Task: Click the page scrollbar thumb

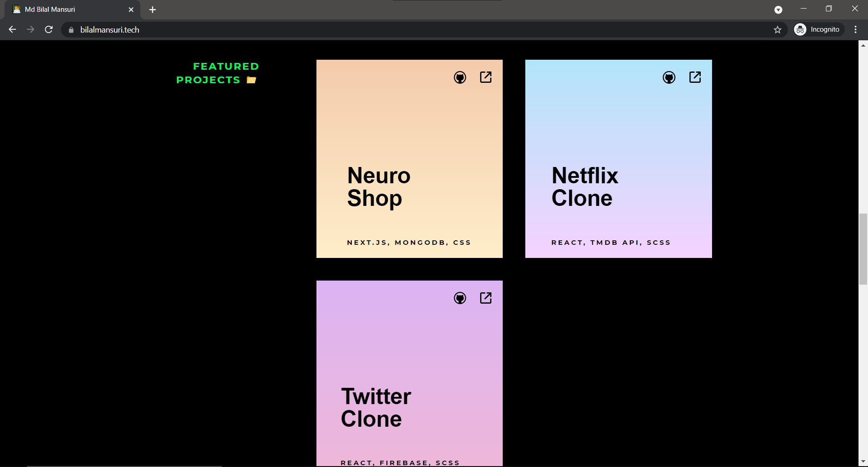Action: point(863,249)
